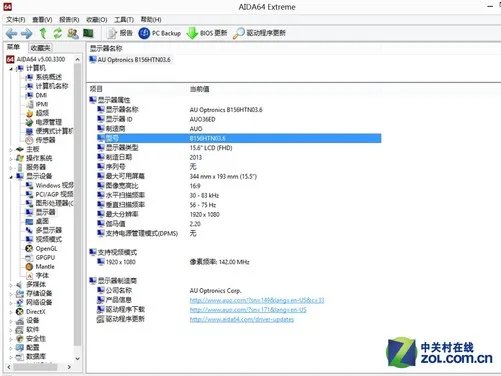Screen dimensions: 501x376
Task: Open the aida64.com driver-updates link
Action: pos(242,319)
